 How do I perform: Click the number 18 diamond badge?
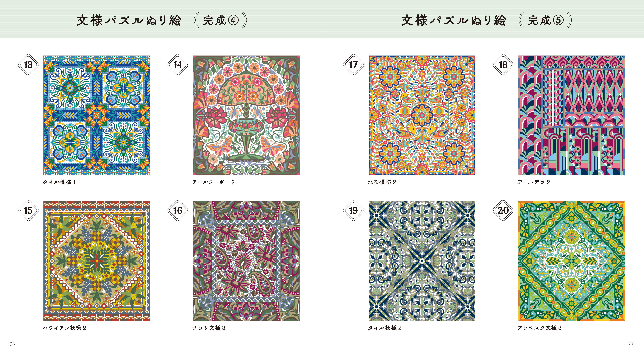[x=503, y=65]
